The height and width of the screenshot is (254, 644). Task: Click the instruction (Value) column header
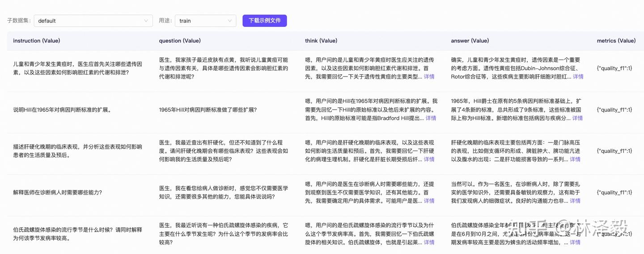37,41
